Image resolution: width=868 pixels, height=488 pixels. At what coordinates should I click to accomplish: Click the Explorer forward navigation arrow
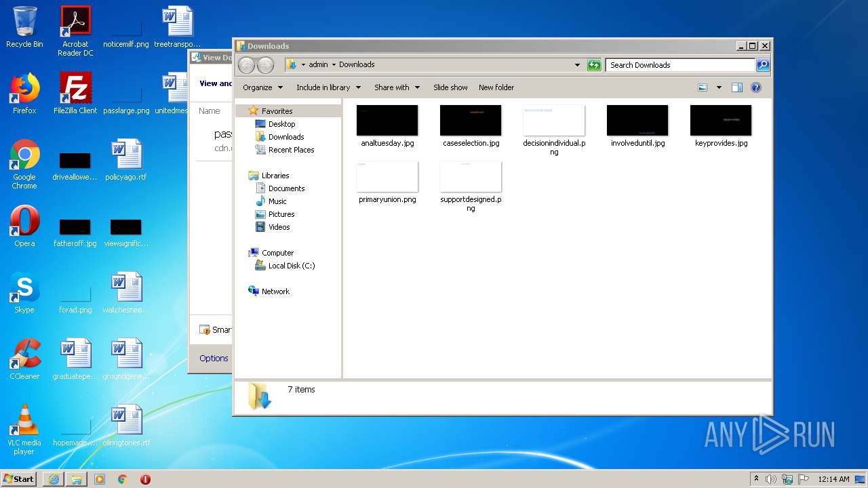pyautogui.click(x=265, y=65)
